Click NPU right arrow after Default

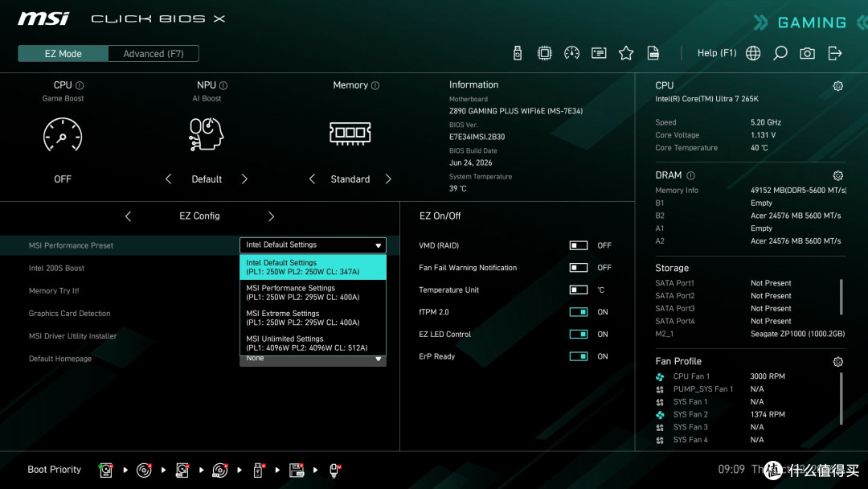[x=244, y=179]
